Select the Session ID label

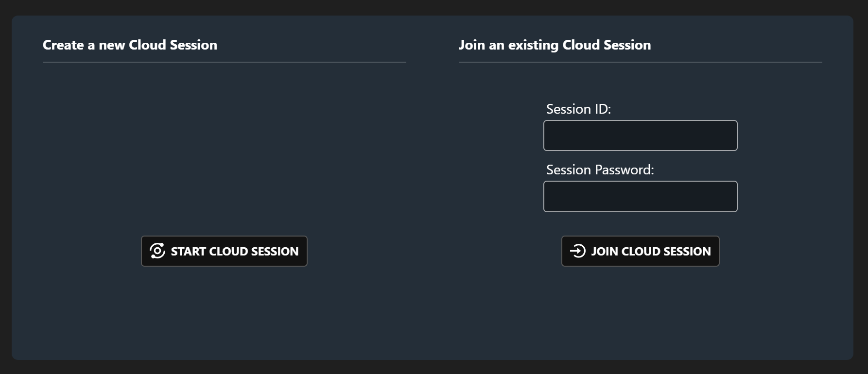coord(577,109)
